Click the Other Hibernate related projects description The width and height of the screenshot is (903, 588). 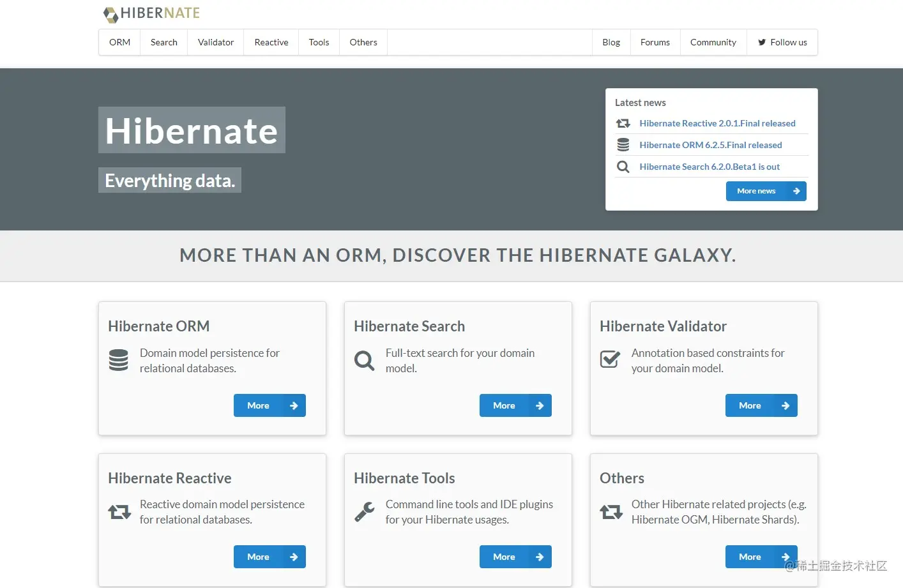coord(719,512)
